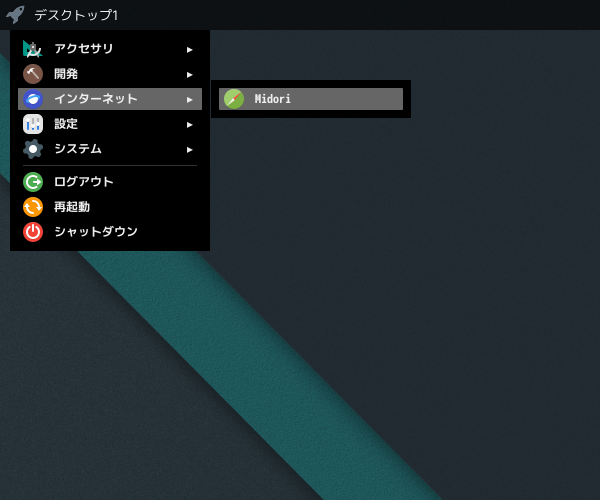Expand the システム submenu arrow
Viewport: 600px width, 500px height.
coord(189,150)
